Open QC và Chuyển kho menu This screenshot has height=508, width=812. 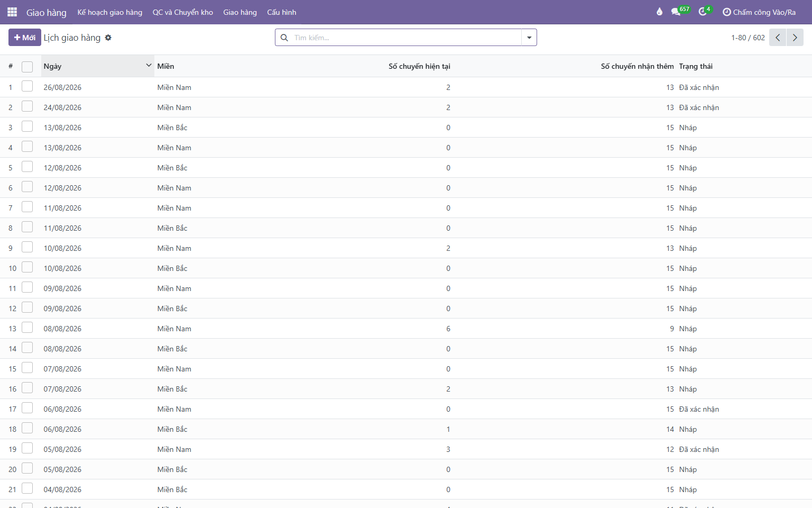coord(183,12)
